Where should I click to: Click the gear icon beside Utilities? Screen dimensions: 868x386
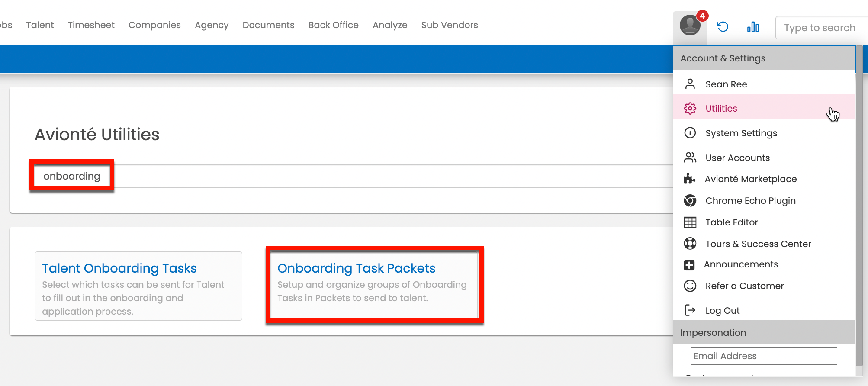click(x=690, y=108)
